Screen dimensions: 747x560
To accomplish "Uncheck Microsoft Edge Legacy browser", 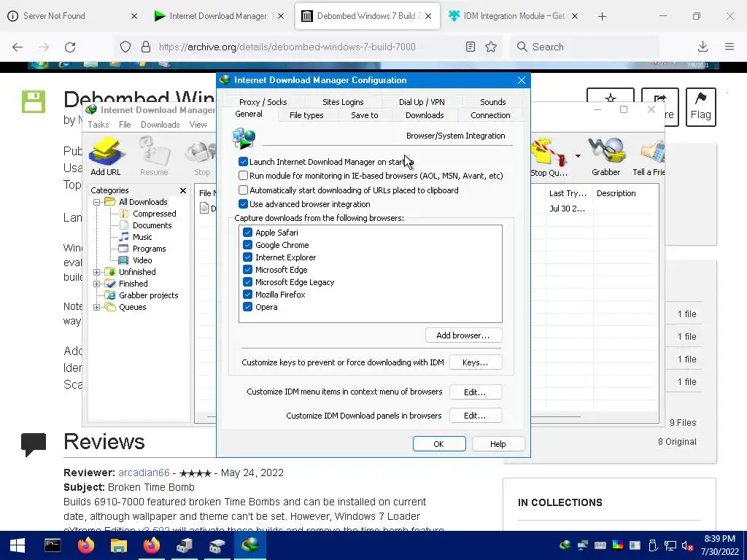I will point(247,282).
